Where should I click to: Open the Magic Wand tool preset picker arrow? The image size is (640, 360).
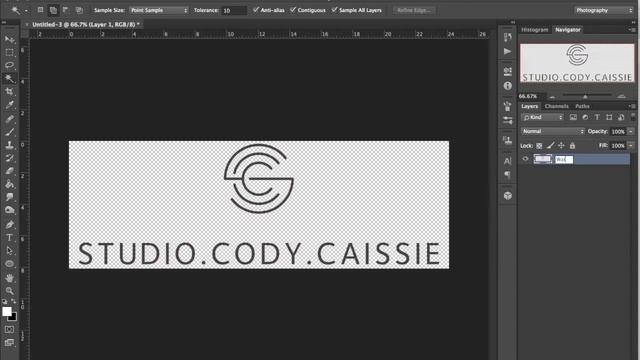point(26,11)
